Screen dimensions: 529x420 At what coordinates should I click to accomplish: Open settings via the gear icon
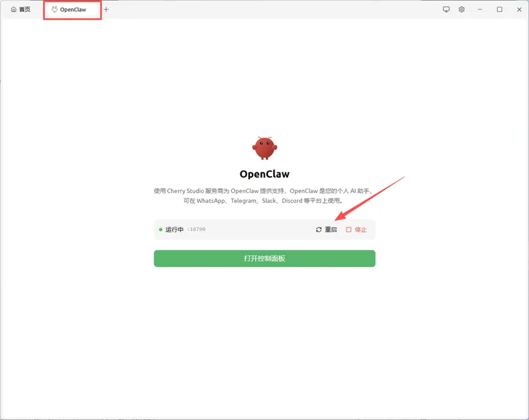click(x=462, y=9)
